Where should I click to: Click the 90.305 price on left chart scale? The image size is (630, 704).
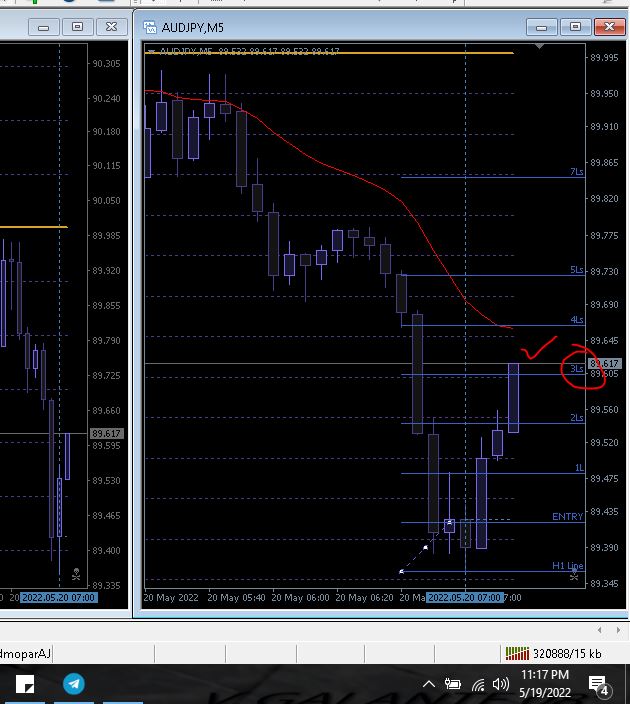[x=106, y=63]
